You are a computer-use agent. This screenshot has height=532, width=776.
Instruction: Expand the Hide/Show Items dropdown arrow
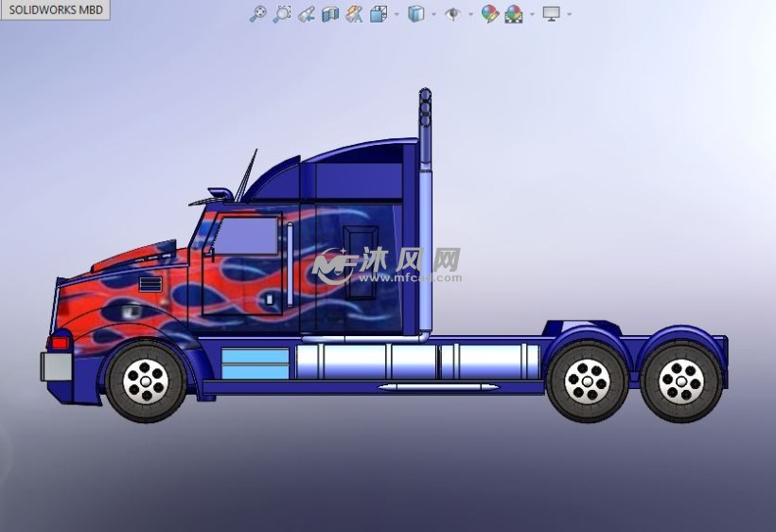[470, 14]
